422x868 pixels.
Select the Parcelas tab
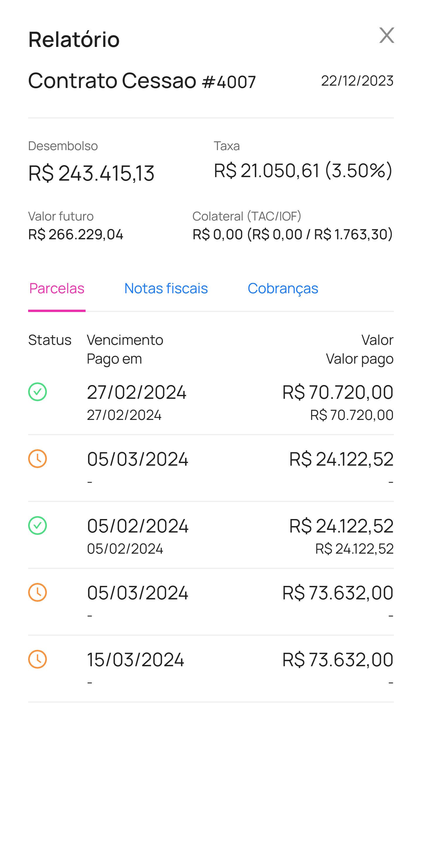(57, 288)
